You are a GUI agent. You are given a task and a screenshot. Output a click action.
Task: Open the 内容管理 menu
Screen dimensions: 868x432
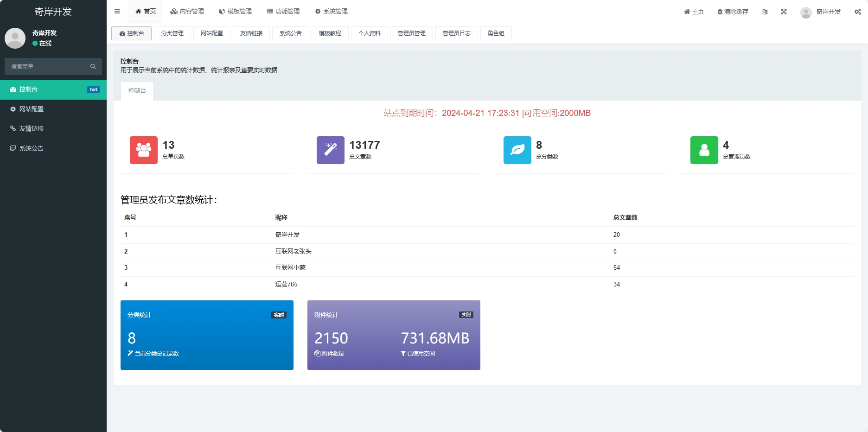point(187,11)
